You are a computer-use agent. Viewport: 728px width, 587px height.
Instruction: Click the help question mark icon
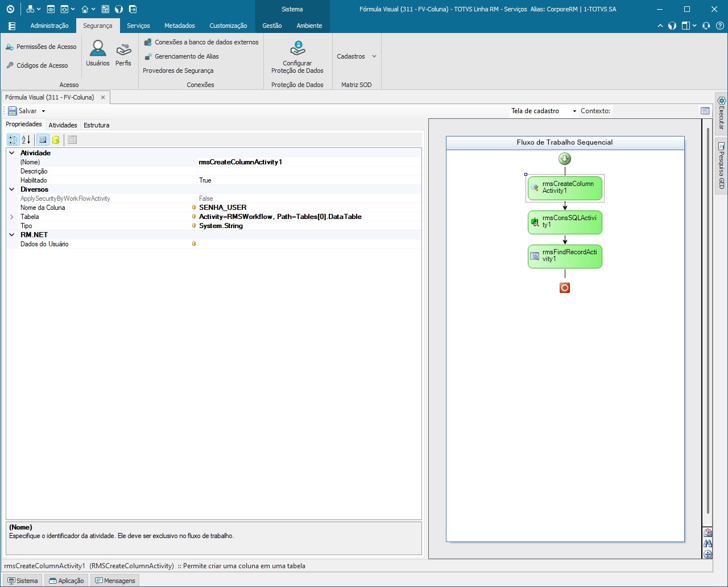point(720,26)
